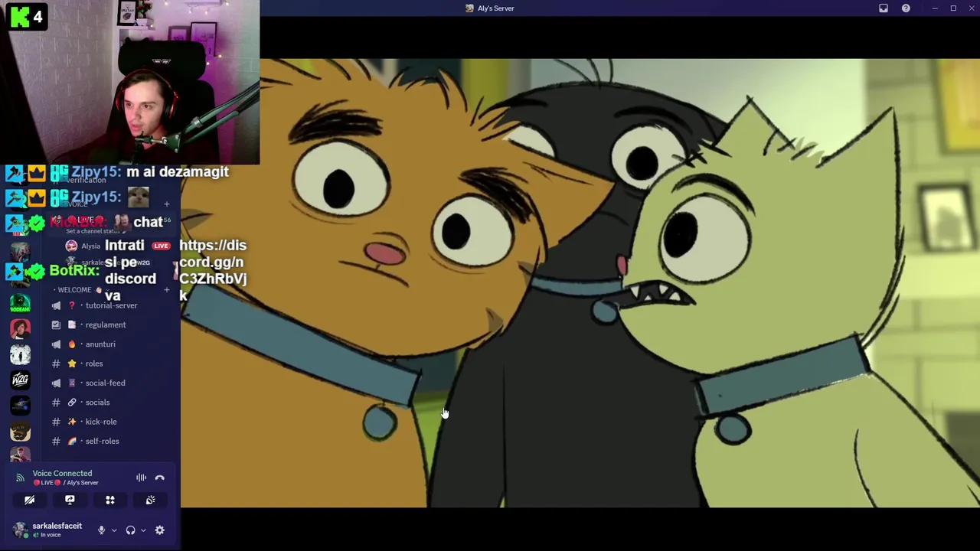Viewport: 980px width, 551px height.
Task: Select the black-and-white figures server icon
Action: pyautogui.click(x=21, y=354)
